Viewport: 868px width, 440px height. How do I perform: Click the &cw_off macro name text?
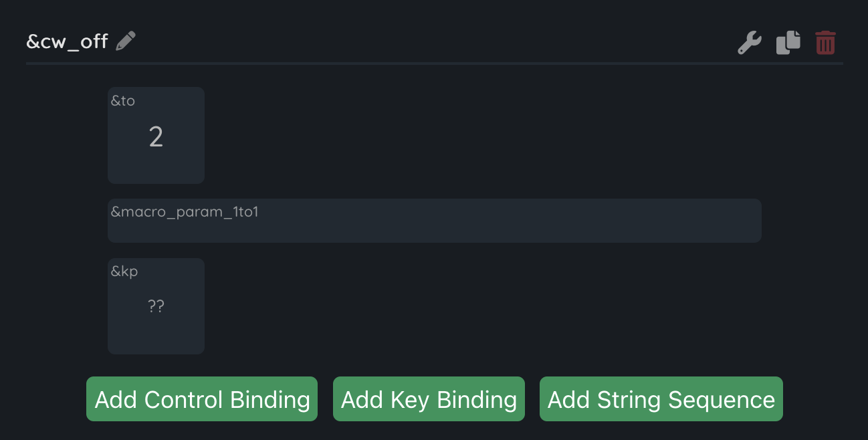pos(67,41)
